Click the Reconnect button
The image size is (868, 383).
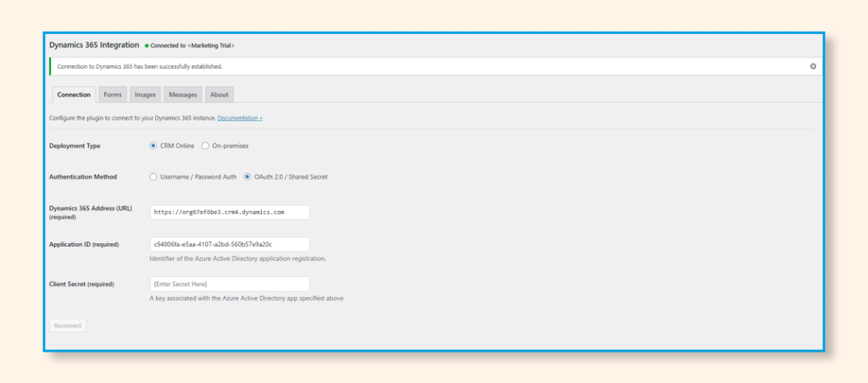68,325
